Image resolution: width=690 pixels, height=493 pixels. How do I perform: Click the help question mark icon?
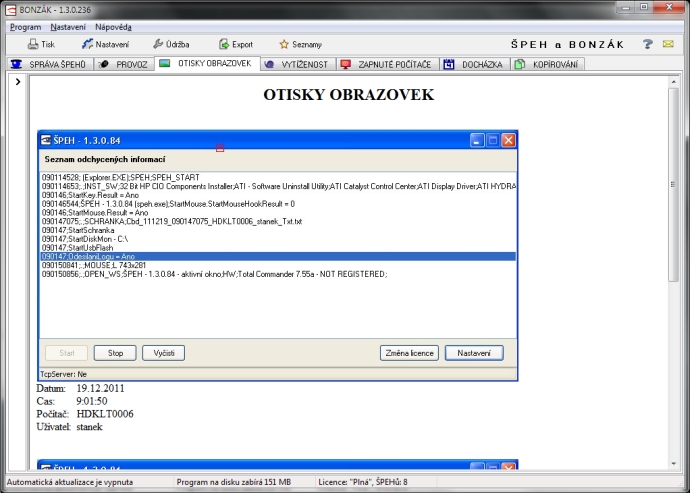tap(648, 44)
